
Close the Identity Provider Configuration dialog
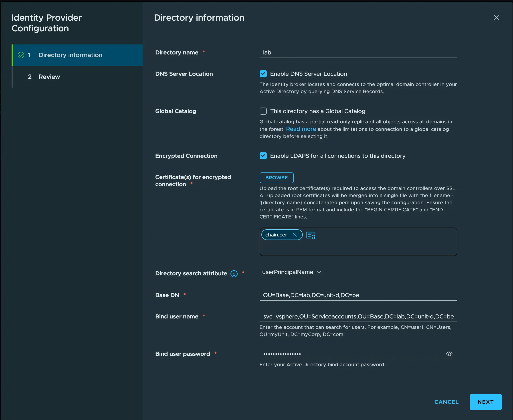tap(496, 18)
